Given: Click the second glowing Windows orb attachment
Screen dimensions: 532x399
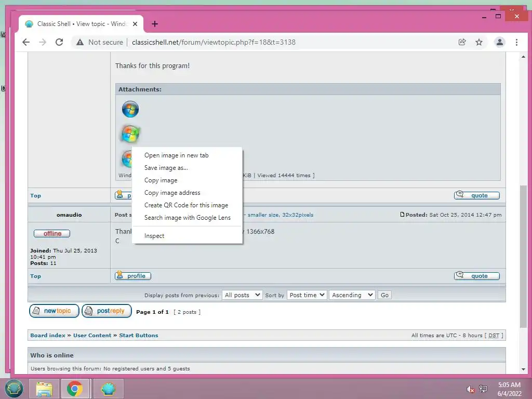Looking at the screenshot, I should [130, 134].
